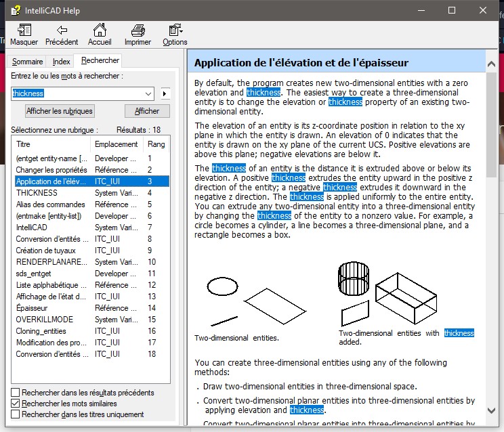Go back with the Précédent arrow
Image resolution: width=504 pixels, height=432 pixels.
(x=62, y=35)
